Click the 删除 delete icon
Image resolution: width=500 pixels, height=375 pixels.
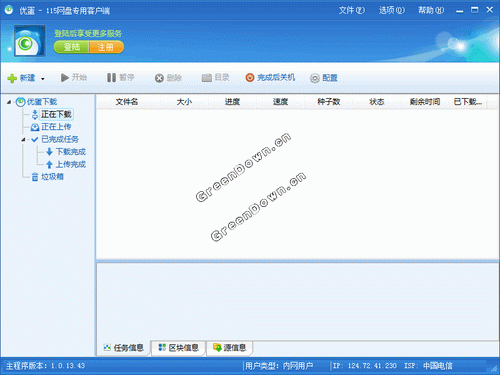tap(159, 78)
